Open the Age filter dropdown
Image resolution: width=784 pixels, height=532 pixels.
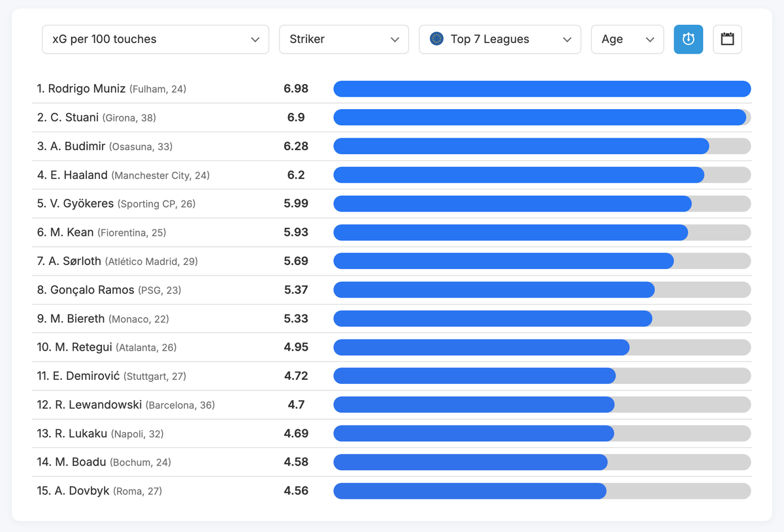627,39
